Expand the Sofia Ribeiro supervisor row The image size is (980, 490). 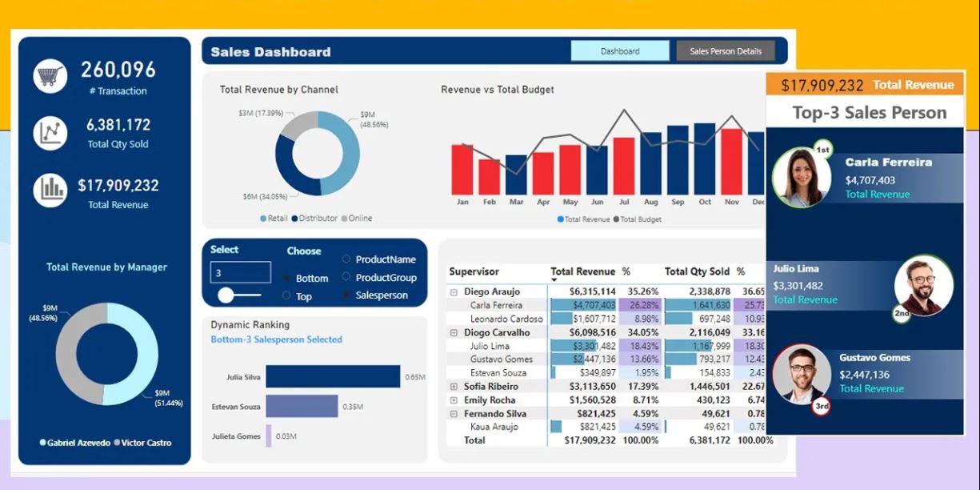(454, 386)
